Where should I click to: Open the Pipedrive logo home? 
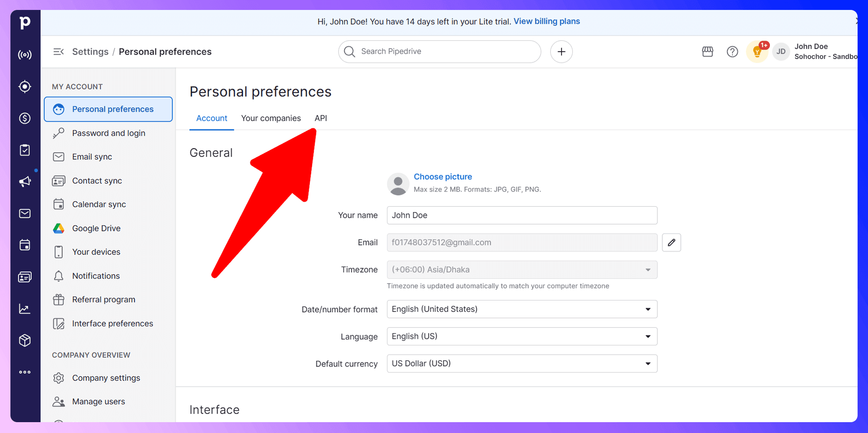coord(25,23)
